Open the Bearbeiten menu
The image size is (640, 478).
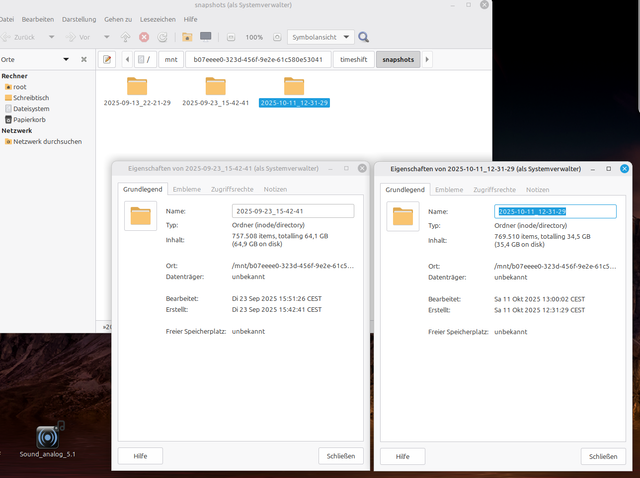(38, 19)
